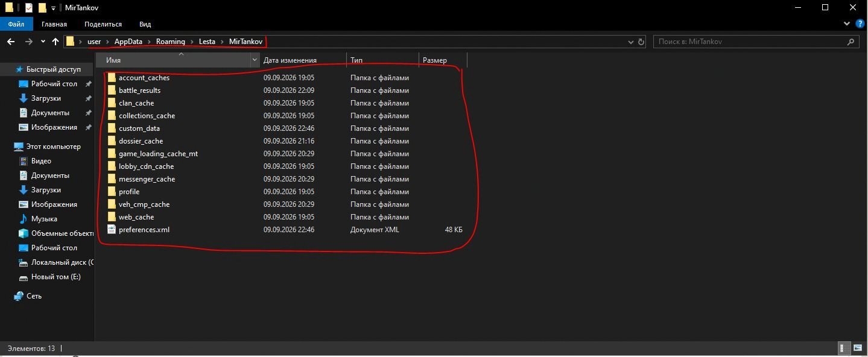Switch to details view in status bar
Viewport: 868px width, 357px height.
pyautogui.click(x=845, y=348)
